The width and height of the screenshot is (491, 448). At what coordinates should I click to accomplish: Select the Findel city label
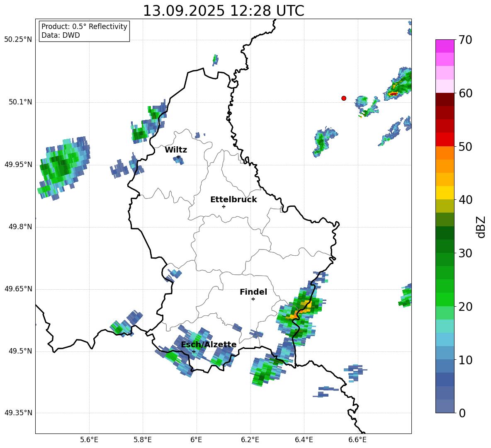[253, 292]
